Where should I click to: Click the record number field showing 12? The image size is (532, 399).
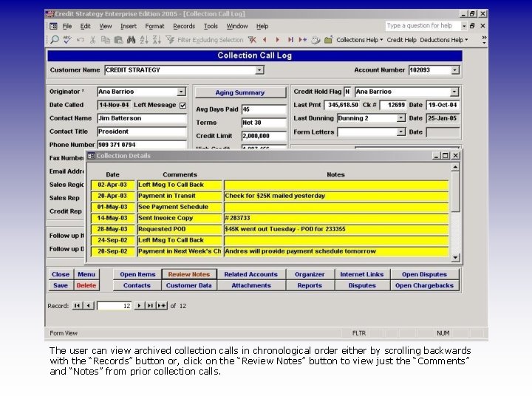coord(115,306)
